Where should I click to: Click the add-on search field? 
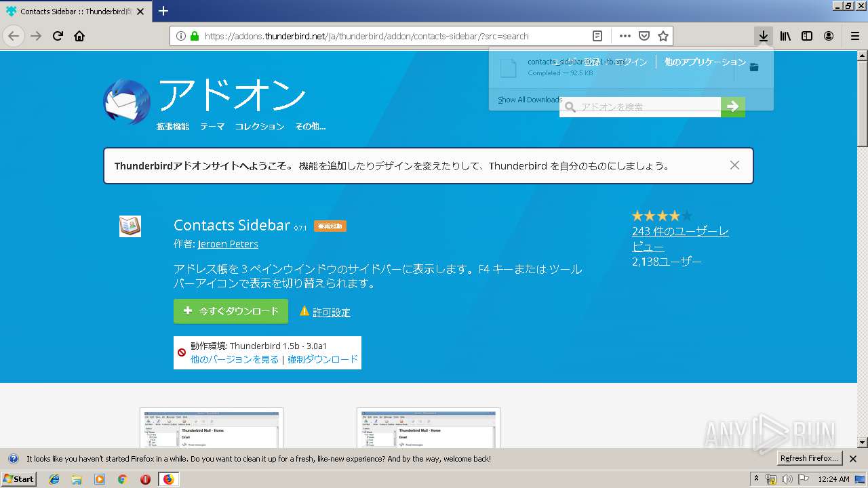click(640, 107)
